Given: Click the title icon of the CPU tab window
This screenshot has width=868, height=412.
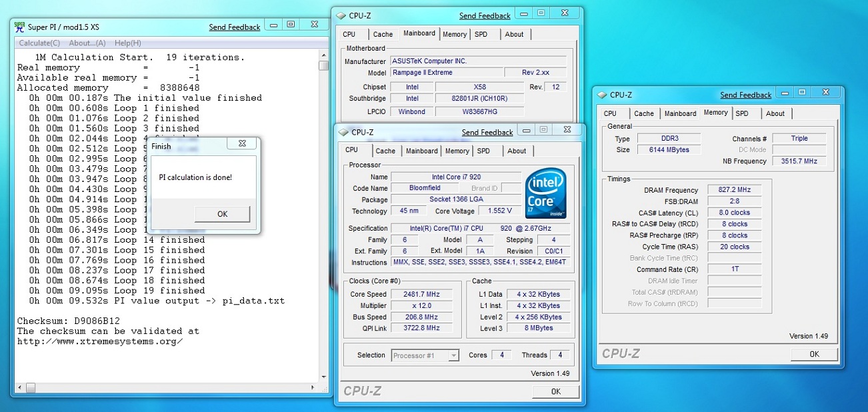Looking at the screenshot, I should click(x=344, y=132).
